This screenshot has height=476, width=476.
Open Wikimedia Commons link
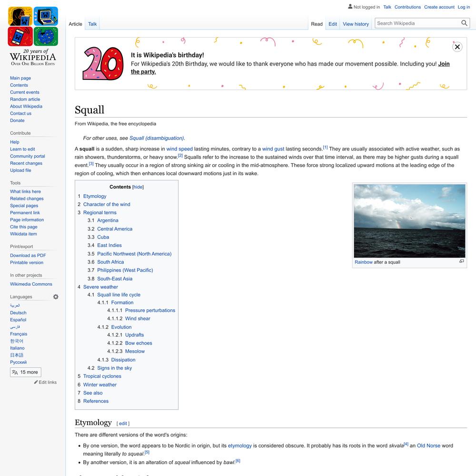pos(31,284)
